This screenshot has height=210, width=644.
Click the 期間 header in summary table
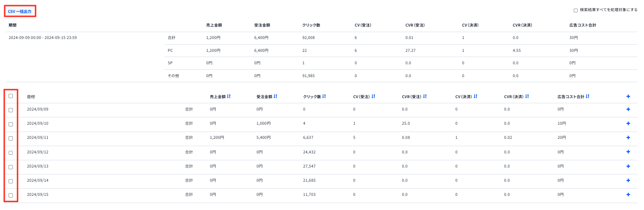tap(13, 25)
